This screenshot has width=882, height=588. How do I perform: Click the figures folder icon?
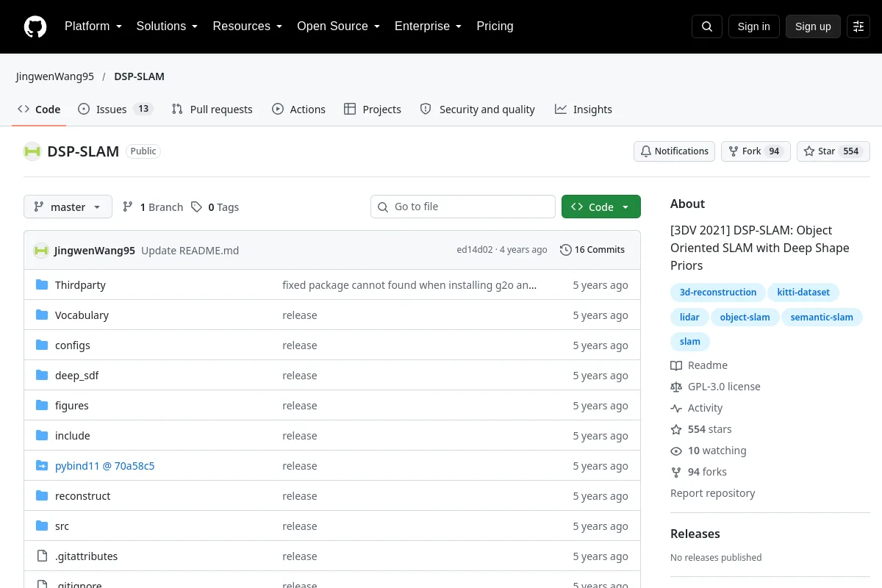[42, 406]
